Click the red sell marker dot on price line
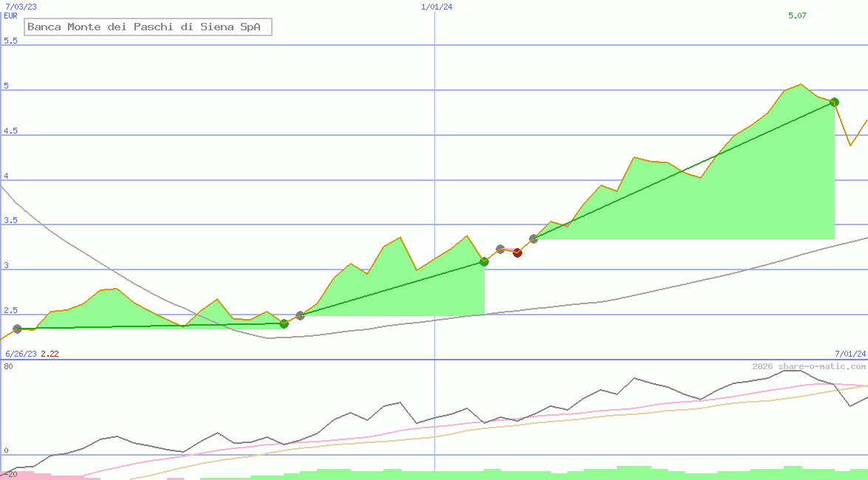The width and height of the screenshot is (868, 480). pos(517,253)
